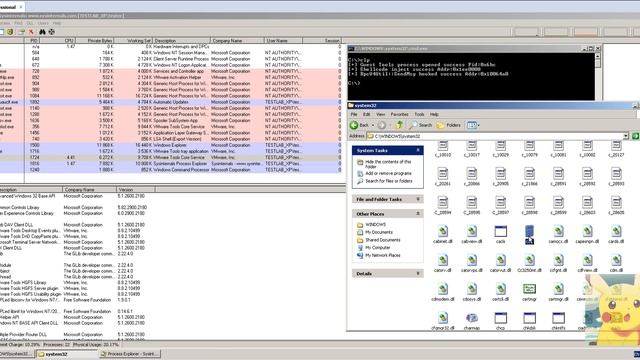Open Search pane from Explorer toolbar
The height and width of the screenshot is (360, 640).
tap(421, 125)
